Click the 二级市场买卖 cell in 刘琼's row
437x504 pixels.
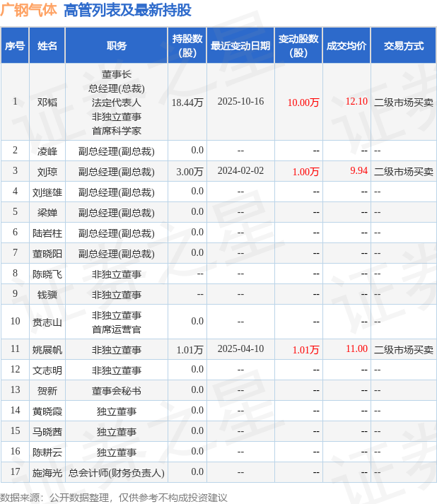click(404, 172)
